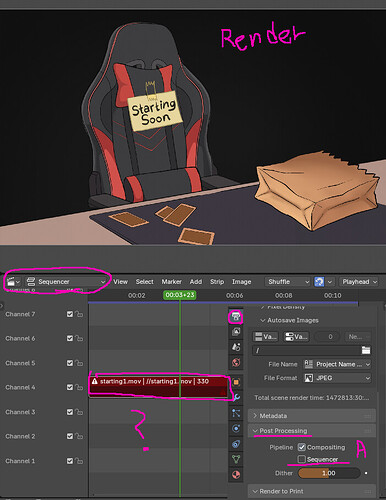This screenshot has height=500, width=386.
Task: Click the 'Total scene render time' text
Action: pos(311,398)
